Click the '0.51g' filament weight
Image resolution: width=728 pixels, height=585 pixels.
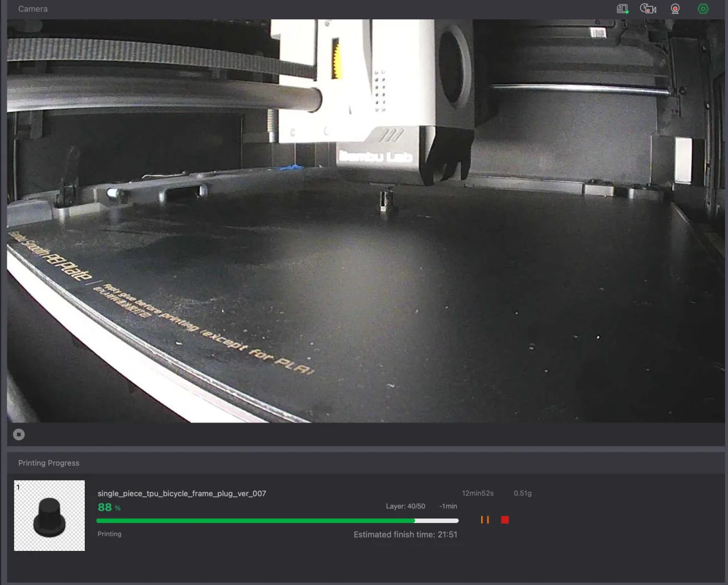click(523, 493)
